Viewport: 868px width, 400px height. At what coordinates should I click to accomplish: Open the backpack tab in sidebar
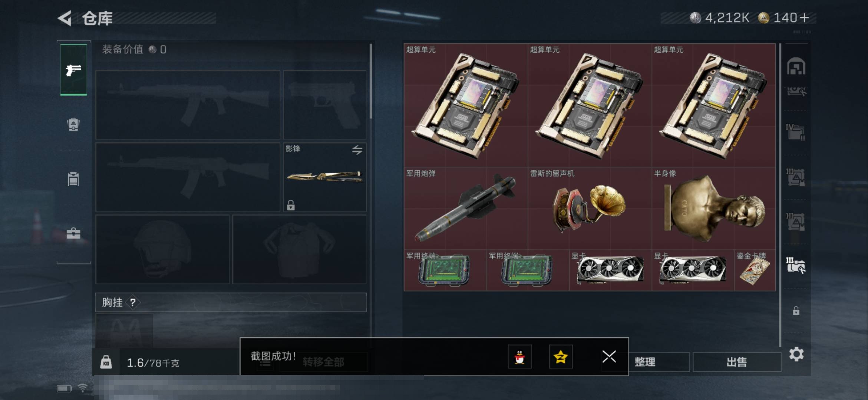click(x=73, y=124)
